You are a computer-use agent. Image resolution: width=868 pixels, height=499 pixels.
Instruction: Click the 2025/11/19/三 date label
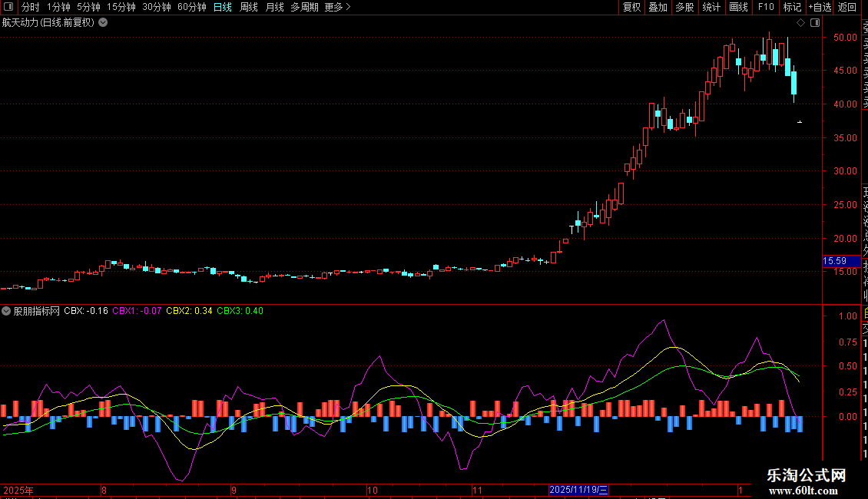[x=578, y=490]
